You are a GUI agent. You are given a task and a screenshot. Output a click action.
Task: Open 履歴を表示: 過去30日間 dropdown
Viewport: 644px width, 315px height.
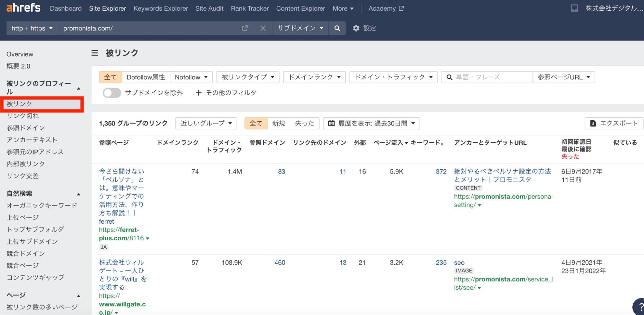click(371, 124)
